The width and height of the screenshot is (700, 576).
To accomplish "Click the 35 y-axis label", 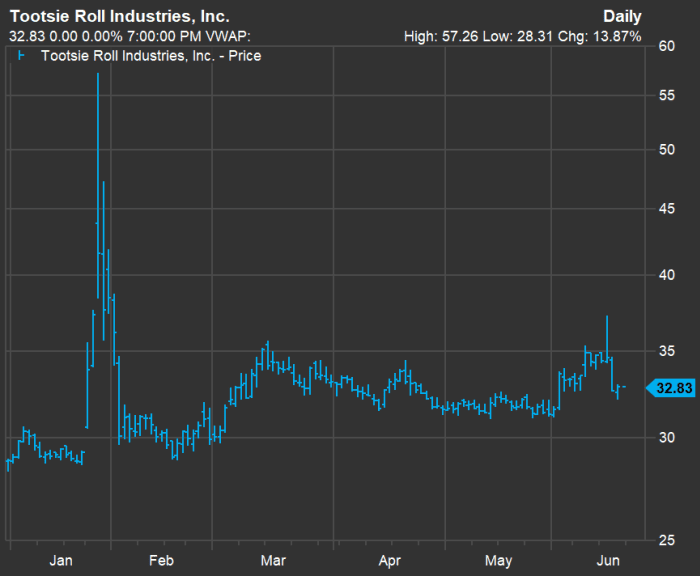I will click(x=667, y=351).
